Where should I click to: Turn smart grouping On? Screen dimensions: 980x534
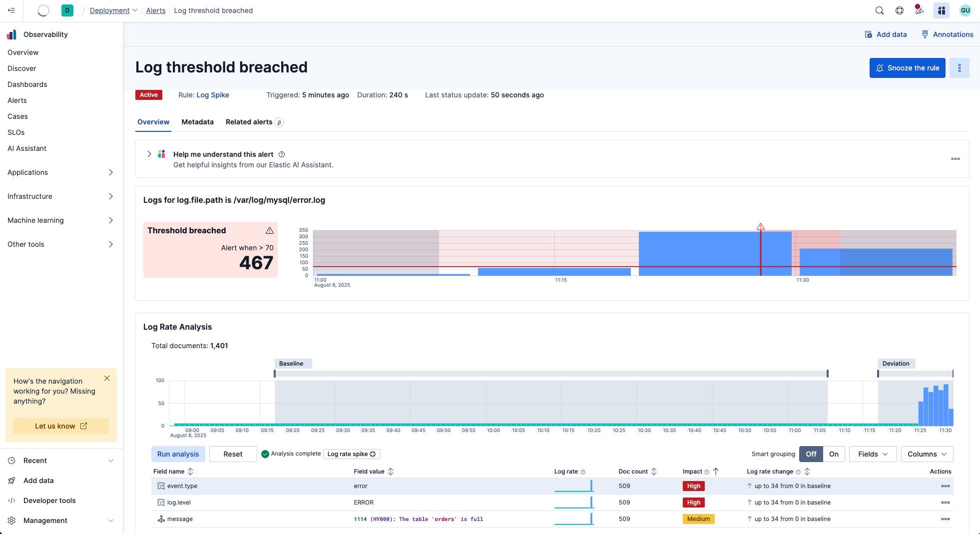(x=834, y=454)
